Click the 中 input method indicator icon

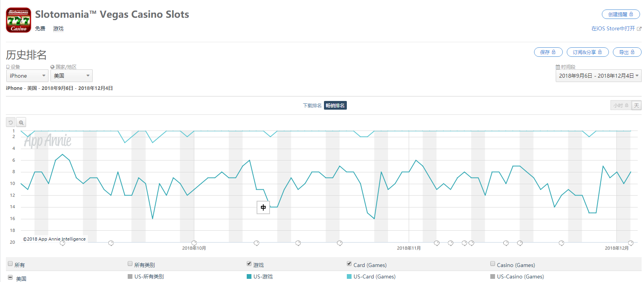click(263, 207)
